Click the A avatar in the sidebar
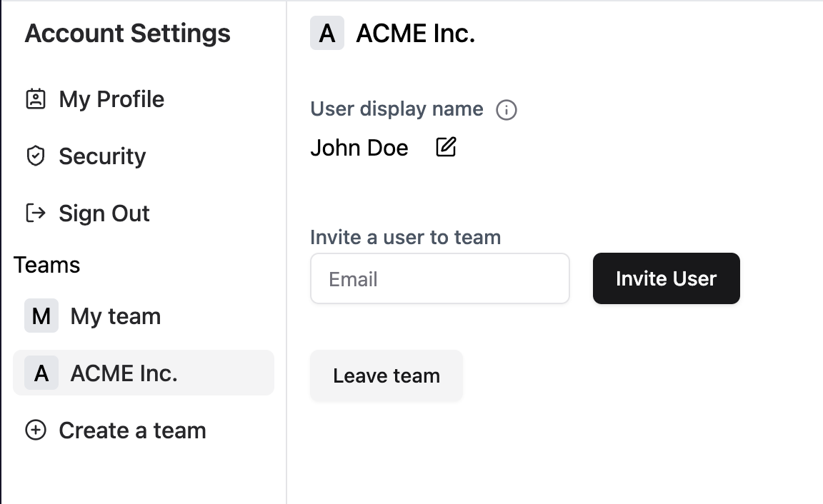Screen dimensions: 823x504 (x=41, y=373)
